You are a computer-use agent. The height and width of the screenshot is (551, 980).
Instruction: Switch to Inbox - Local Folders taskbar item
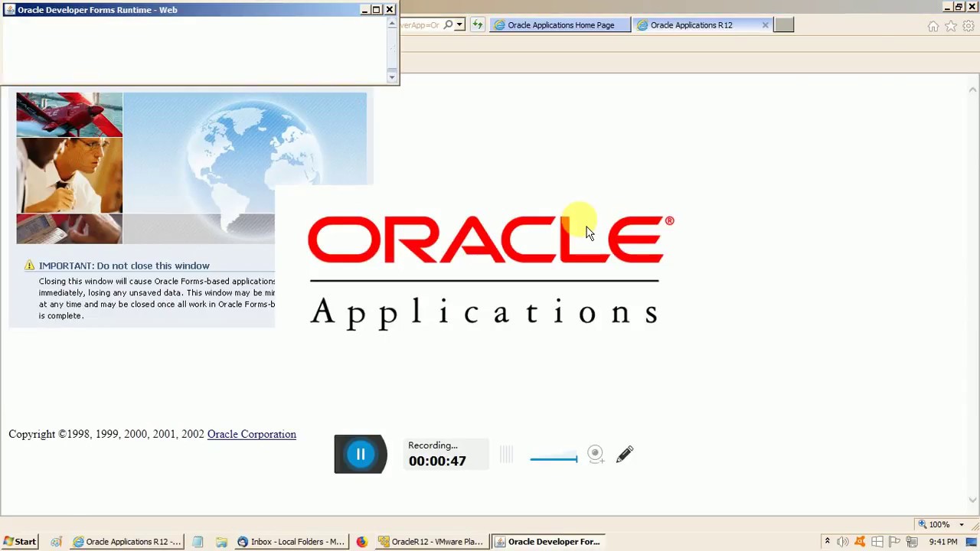click(291, 542)
